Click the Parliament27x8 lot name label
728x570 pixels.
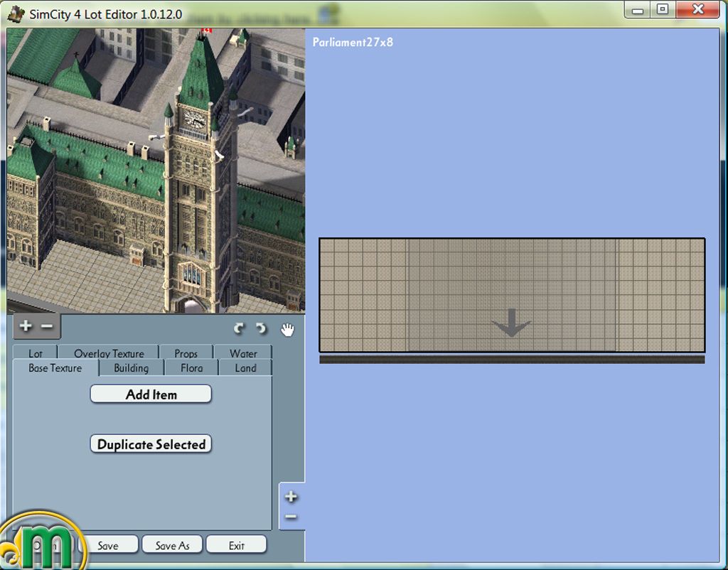click(353, 42)
